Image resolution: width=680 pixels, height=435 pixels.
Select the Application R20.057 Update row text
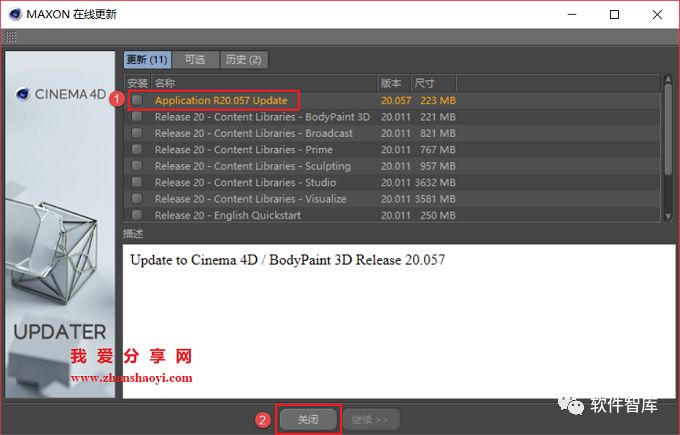click(221, 100)
